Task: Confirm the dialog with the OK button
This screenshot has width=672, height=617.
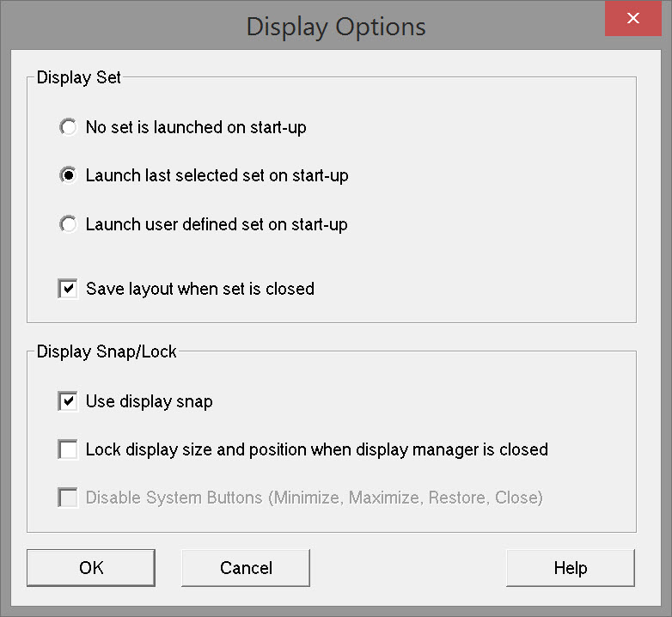Action: point(91,568)
